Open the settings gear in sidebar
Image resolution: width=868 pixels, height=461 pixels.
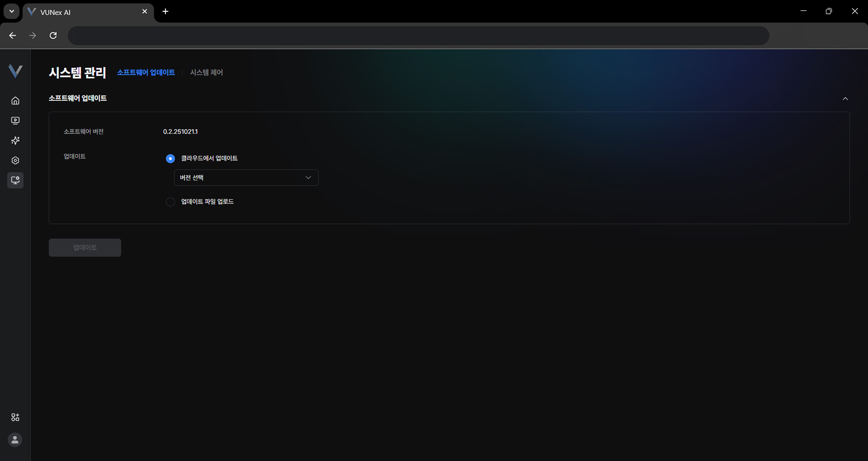click(15, 161)
